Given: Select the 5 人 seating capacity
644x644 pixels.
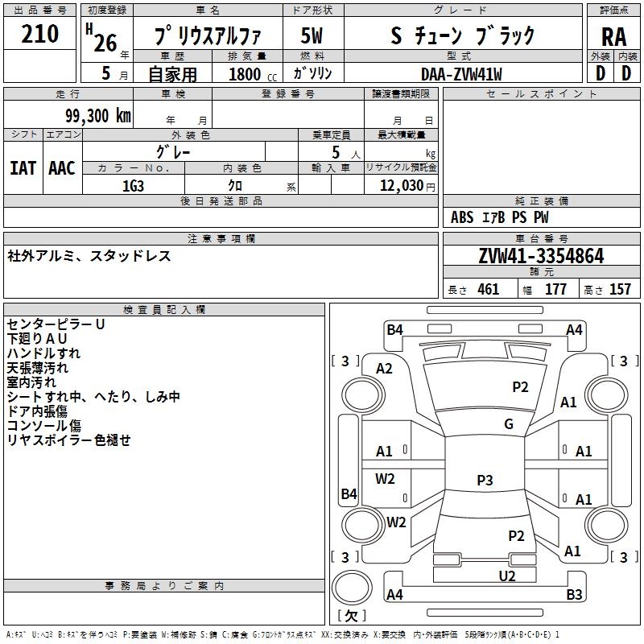Looking at the screenshot, I should pos(345,153).
